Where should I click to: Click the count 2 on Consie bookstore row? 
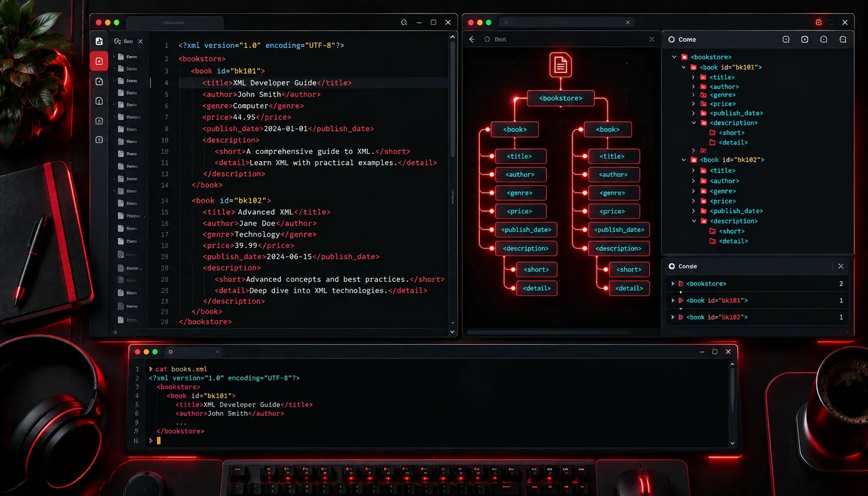(841, 284)
